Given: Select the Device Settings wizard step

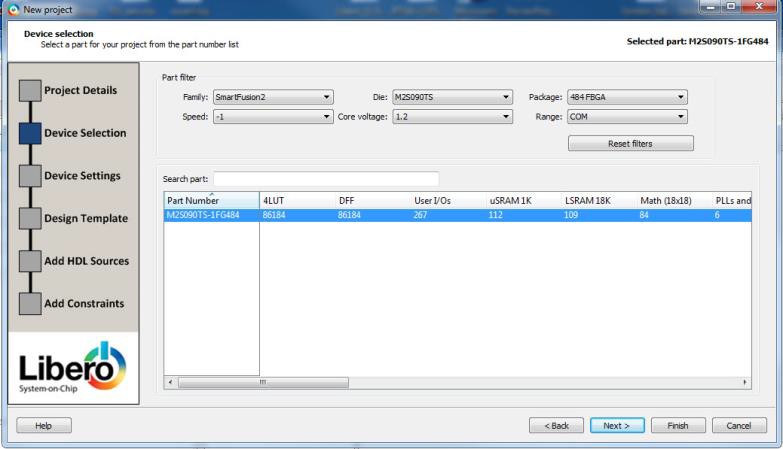Looking at the screenshot, I should 86,176.
